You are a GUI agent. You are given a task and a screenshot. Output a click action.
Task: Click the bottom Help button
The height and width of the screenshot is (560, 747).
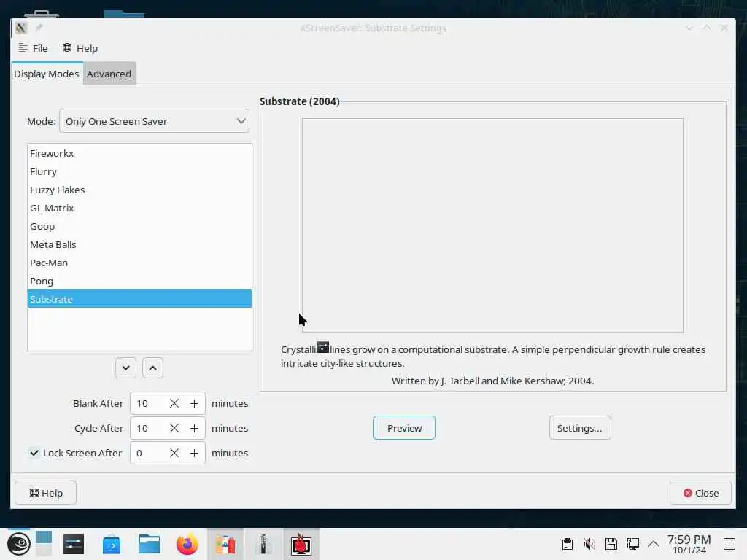[x=46, y=493]
